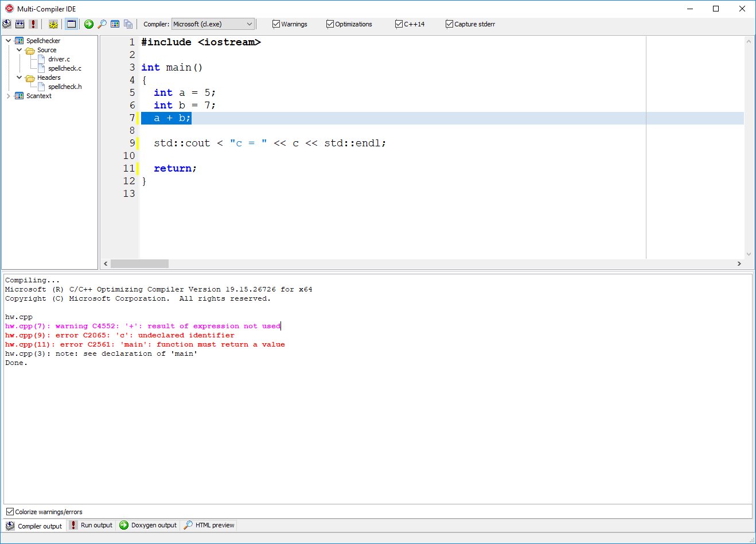Click the editor's horizontal scrollbar thumb
This screenshot has width=756, height=544.
coord(139,263)
